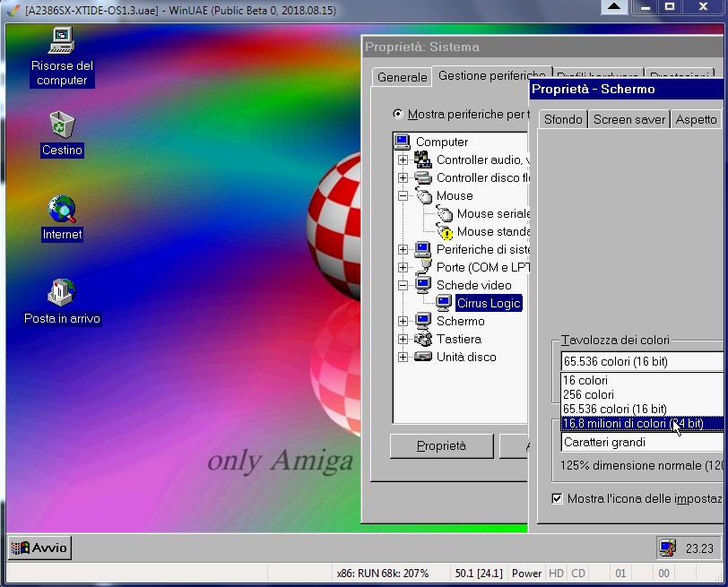The height and width of the screenshot is (587, 728).
Task: Collapse the Schede video tree node
Action: pos(403,285)
